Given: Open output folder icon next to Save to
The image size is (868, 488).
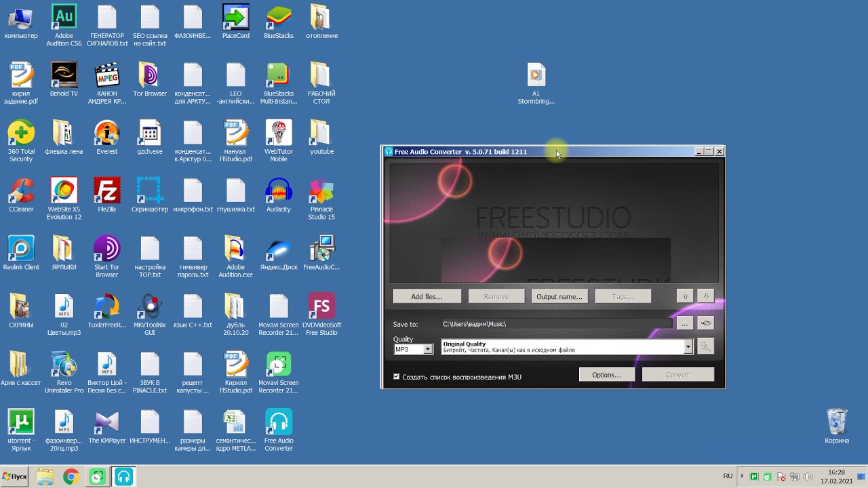Looking at the screenshot, I should point(706,324).
